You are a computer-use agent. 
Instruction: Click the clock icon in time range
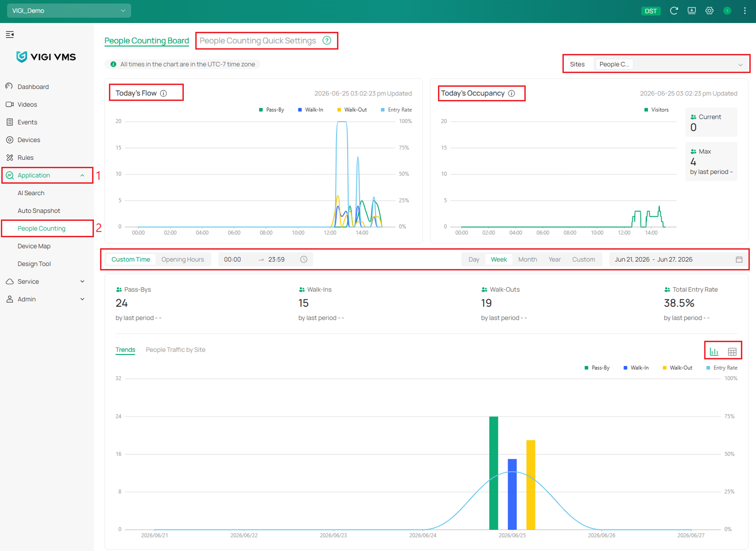coord(303,259)
